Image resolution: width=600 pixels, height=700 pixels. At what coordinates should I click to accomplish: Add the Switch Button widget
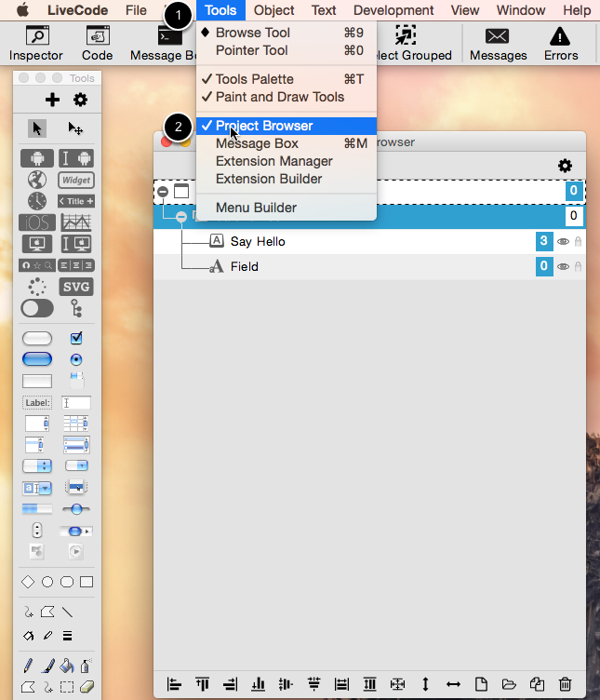[x=37, y=308]
